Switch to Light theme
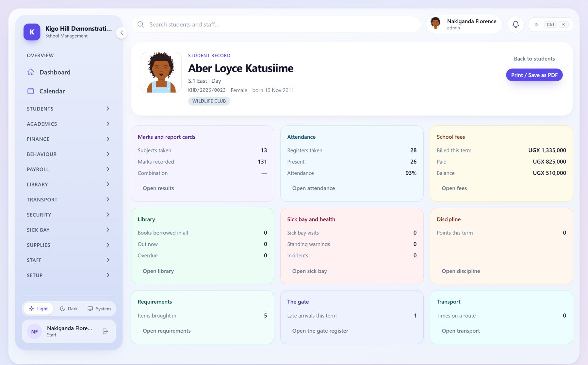Viewport: 588px width, 365px height. click(38, 308)
